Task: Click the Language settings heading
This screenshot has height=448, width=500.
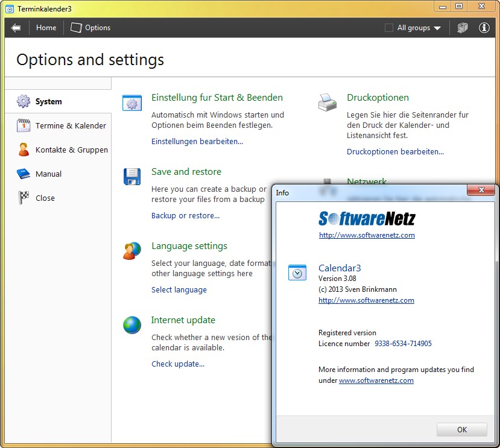Action: click(x=189, y=246)
